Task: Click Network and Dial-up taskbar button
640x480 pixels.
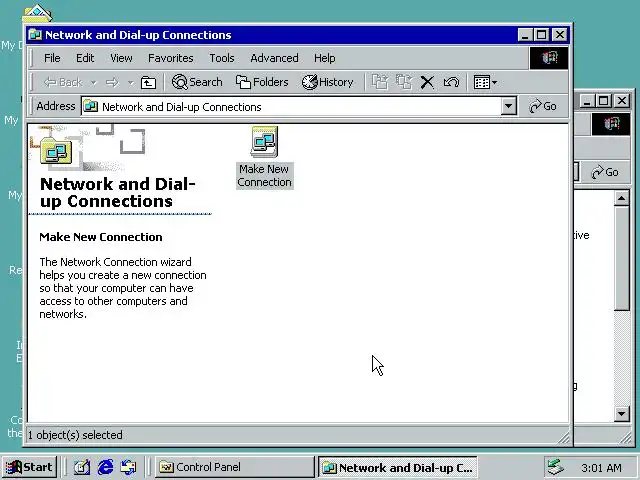Action: coord(397,467)
